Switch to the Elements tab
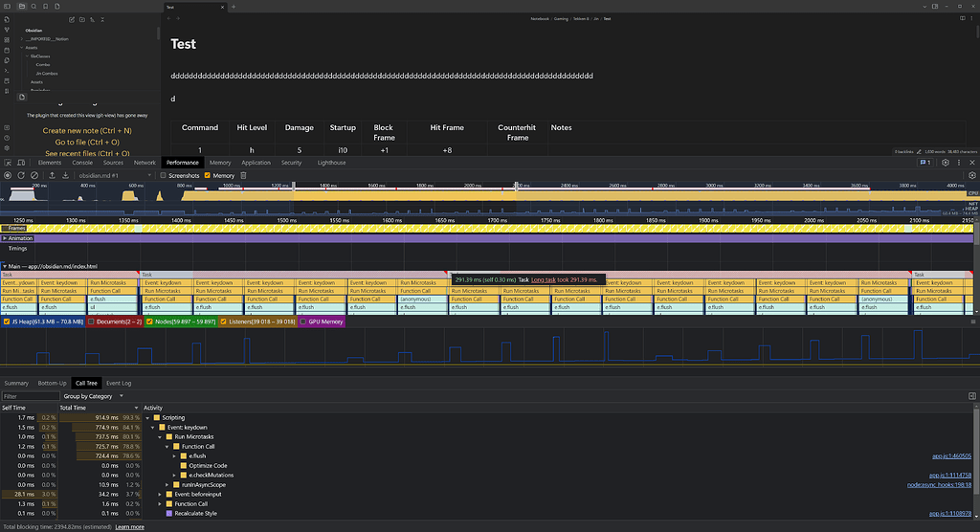Viewport: 980px width, 532px height. (50, 163)
